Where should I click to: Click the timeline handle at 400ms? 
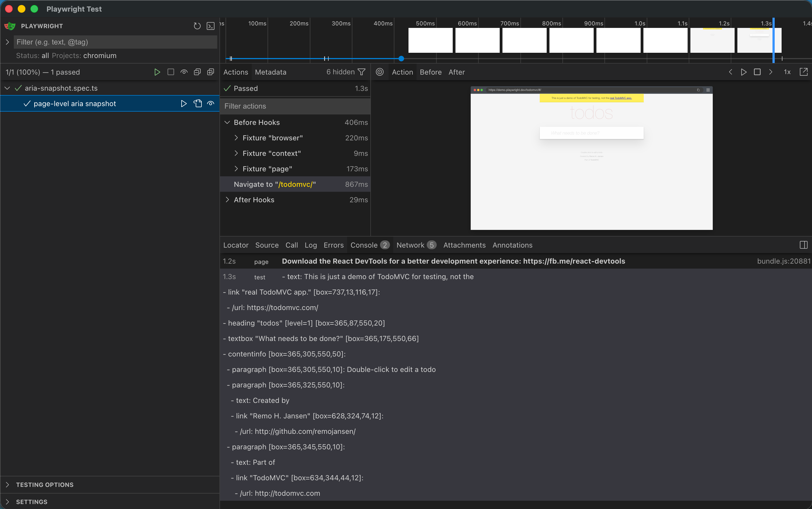(x=401, y=59)
